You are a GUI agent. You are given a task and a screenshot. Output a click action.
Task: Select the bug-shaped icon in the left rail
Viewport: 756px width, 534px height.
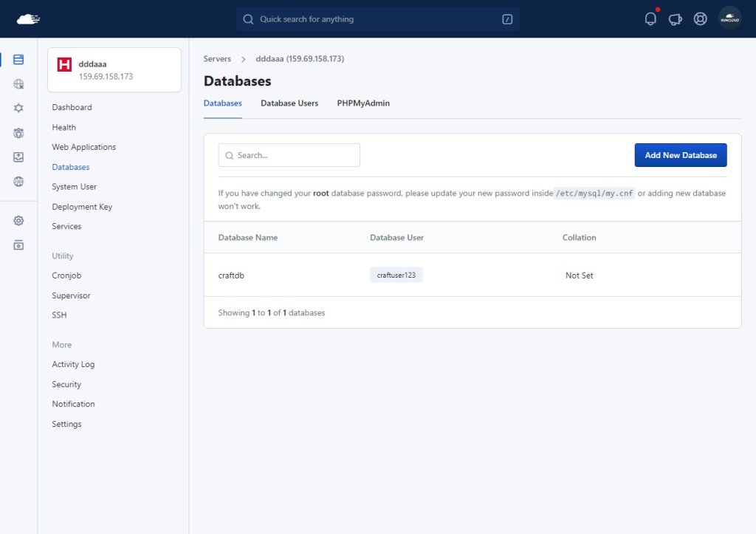pos(18,108)
